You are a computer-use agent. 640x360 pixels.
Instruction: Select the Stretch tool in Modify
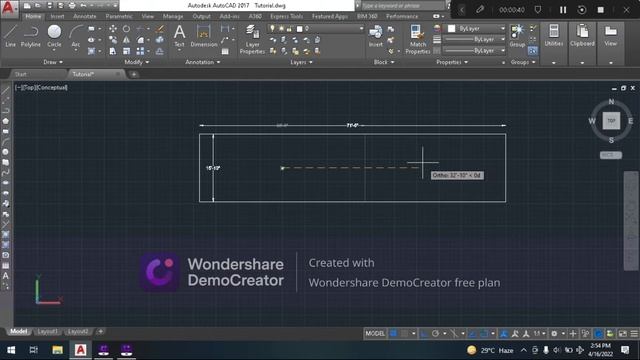[113, 51]
